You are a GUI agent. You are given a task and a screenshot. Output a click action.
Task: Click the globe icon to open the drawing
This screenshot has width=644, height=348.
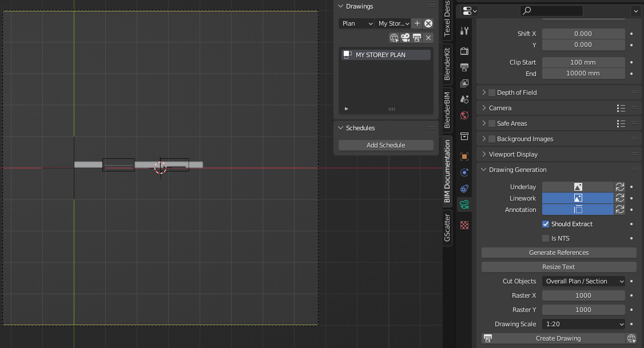tap(394, 38)
